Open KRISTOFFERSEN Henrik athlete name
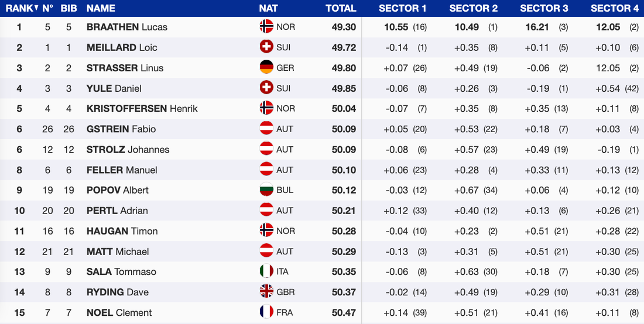Viewport: 644px width, 324px height. [x=142, y=108]
